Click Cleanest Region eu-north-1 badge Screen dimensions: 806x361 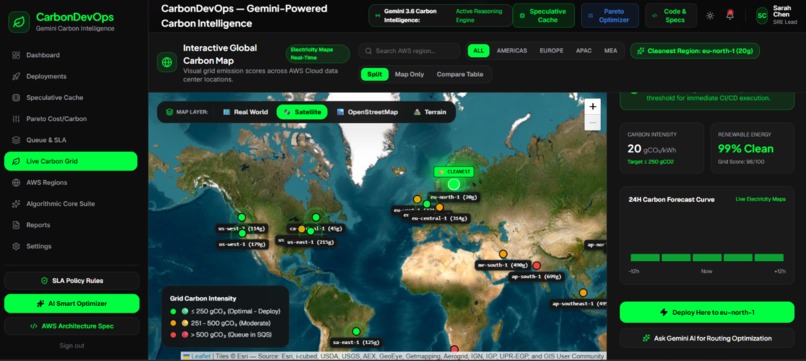(x=694, y=51)
